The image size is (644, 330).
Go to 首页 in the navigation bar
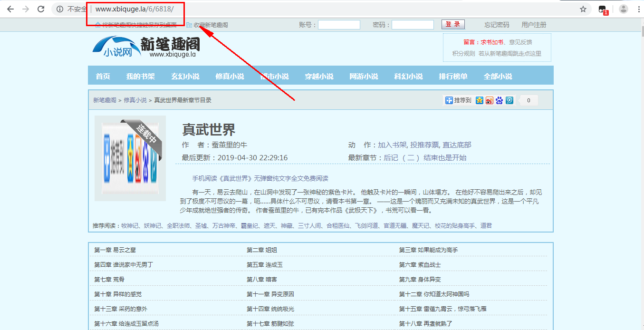[x=103, y=76]
